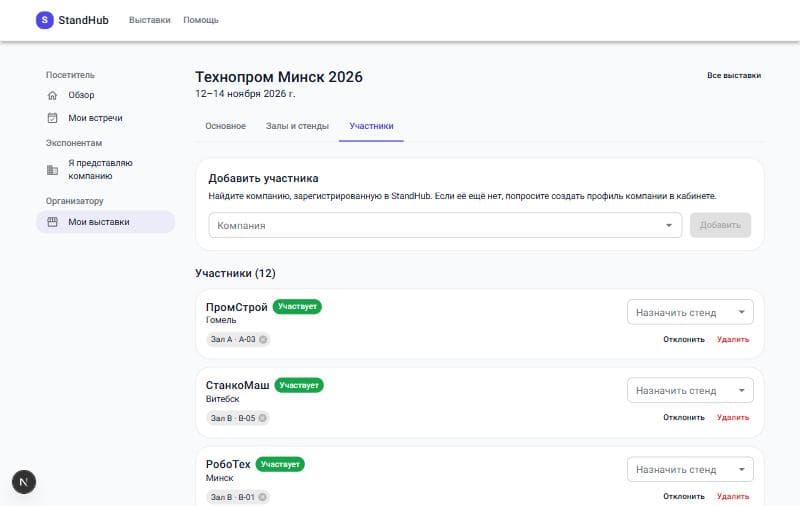This screenshot has height=506, width=800.
Task: Open the Обзор home icon
Action: coord(52,95)
